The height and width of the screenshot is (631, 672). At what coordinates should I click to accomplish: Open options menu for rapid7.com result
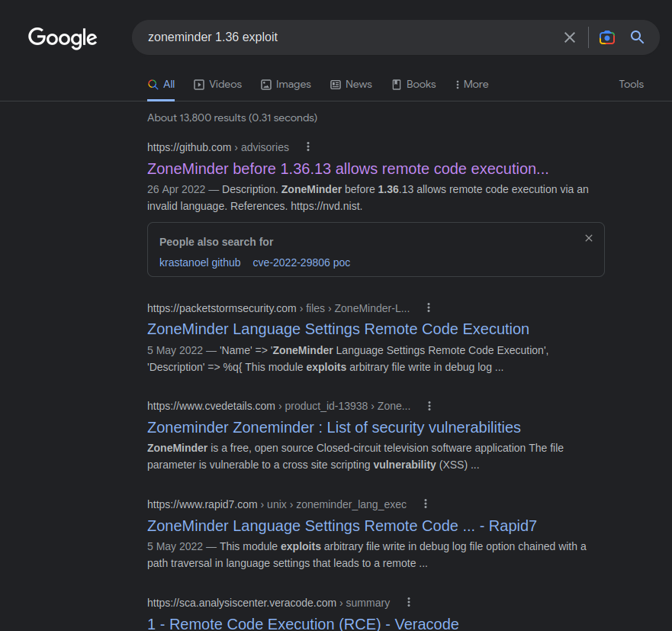[426, 504]
